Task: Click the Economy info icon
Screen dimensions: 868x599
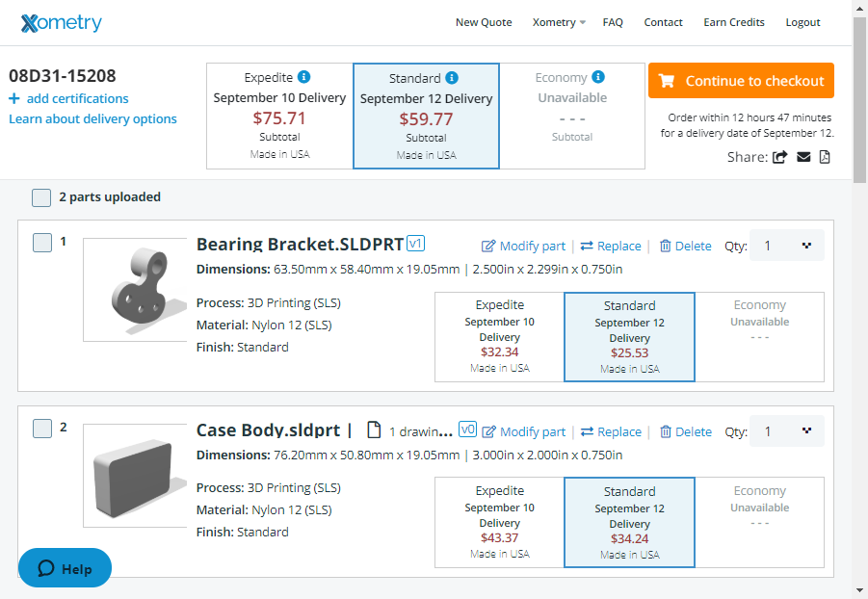Action: tap(598, 77)
